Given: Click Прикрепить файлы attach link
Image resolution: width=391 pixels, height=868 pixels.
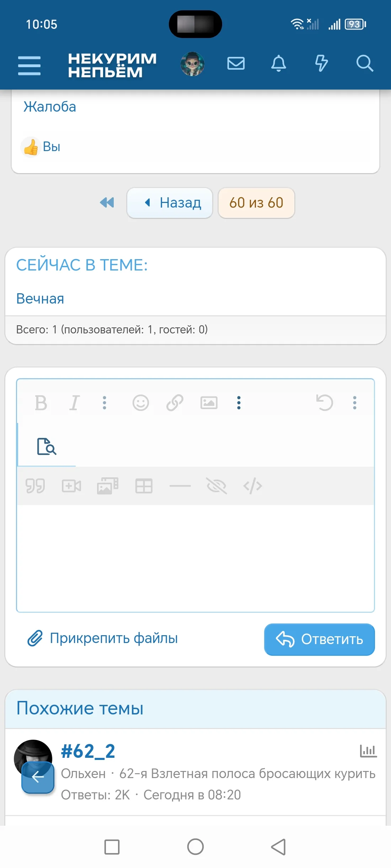Looking at the screenshot, I should pos(103,638).
